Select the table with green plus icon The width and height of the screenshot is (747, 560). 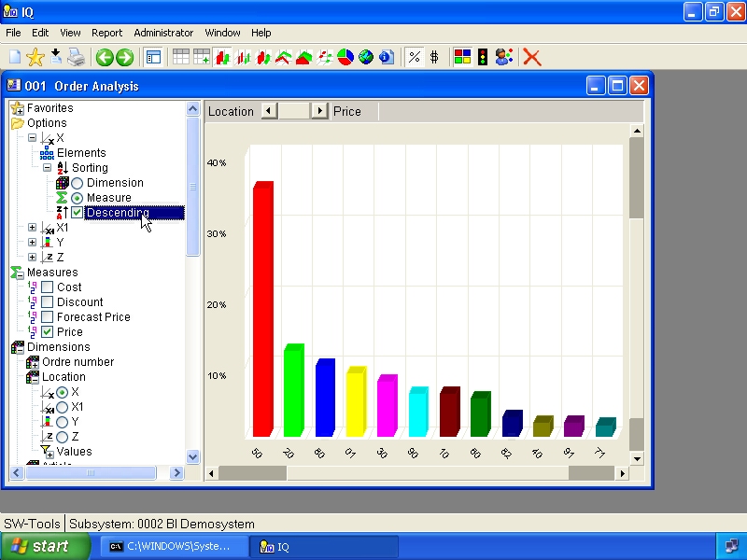pyautogui.click(x=201, y=57)
